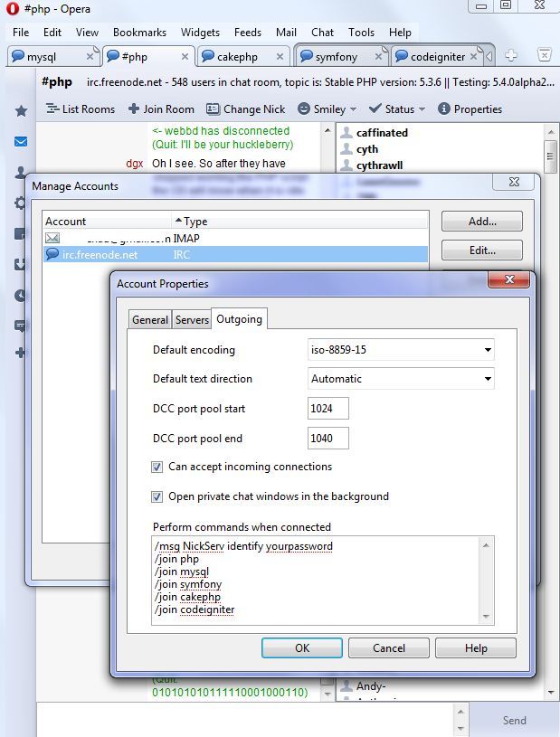Select the IMAP account row

click(235, 239)
